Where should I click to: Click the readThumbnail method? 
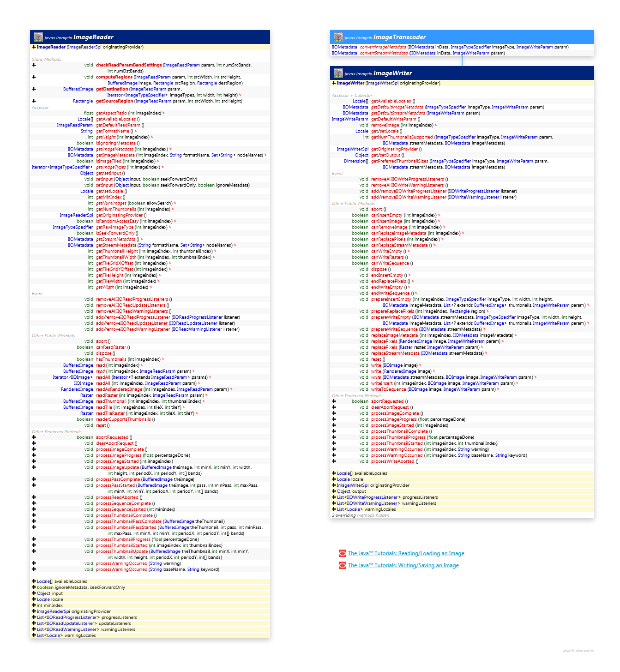click(x=111, y=401)
